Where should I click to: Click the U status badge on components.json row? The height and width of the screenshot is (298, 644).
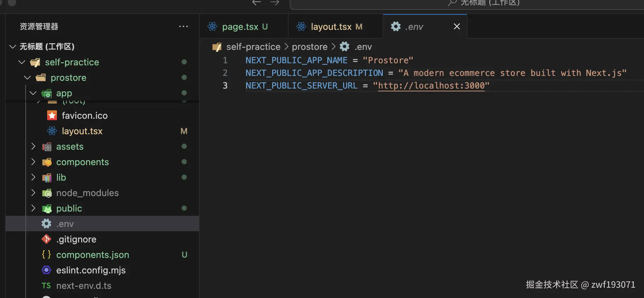pos(184,255)
